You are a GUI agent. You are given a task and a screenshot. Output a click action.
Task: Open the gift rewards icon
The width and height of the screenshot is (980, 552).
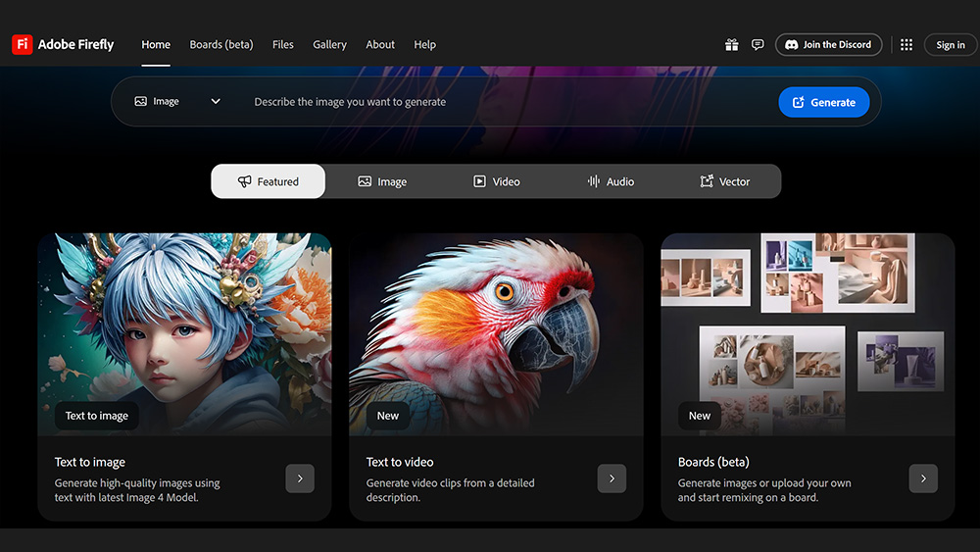pyautogui.click(x=731, y=44)
